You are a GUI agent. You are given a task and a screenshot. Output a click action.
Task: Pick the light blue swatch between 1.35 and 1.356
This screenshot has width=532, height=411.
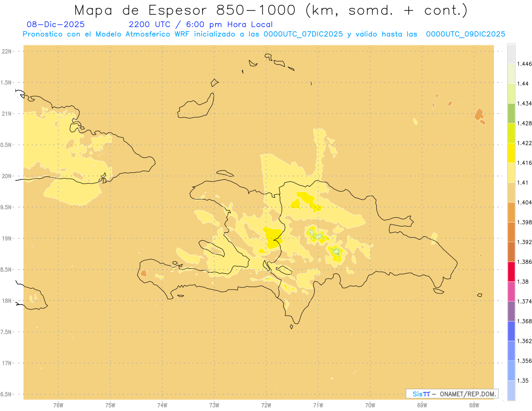pos(511,370)
